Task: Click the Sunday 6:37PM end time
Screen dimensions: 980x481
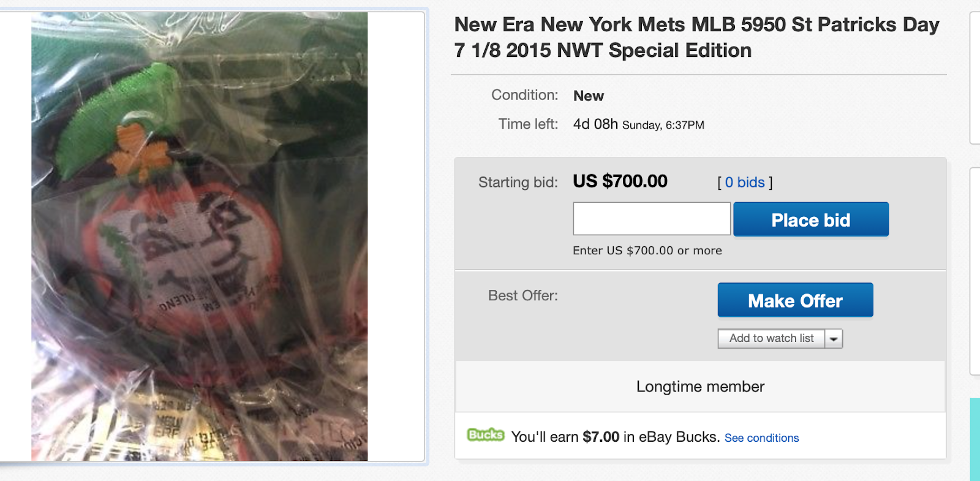Action: point(663,125)
